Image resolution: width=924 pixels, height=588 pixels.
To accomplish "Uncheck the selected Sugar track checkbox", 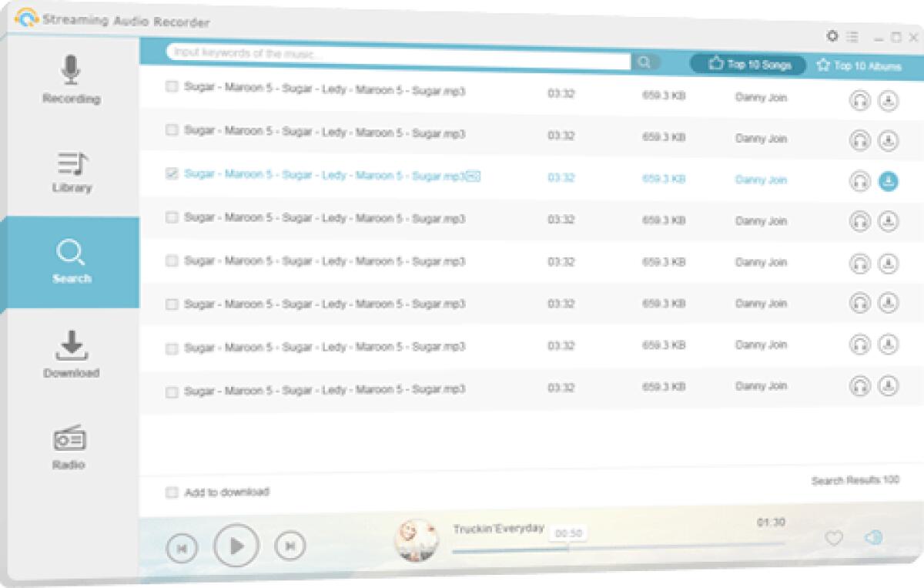I will (172, 174).
